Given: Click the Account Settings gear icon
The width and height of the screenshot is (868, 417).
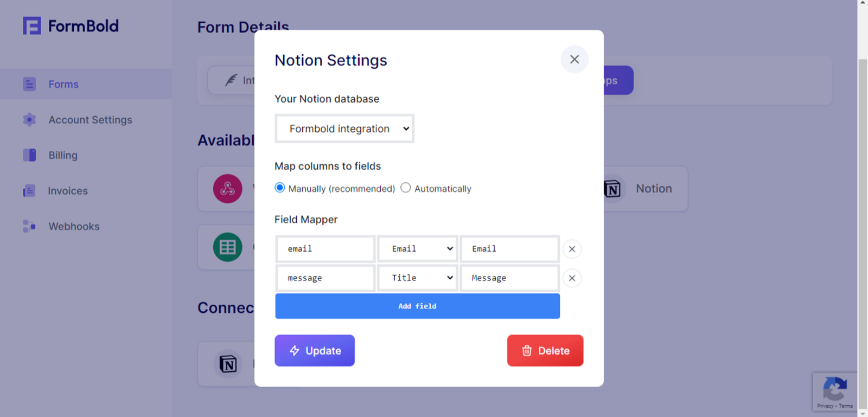Looking at the screenshot, I should pos(29,120).
